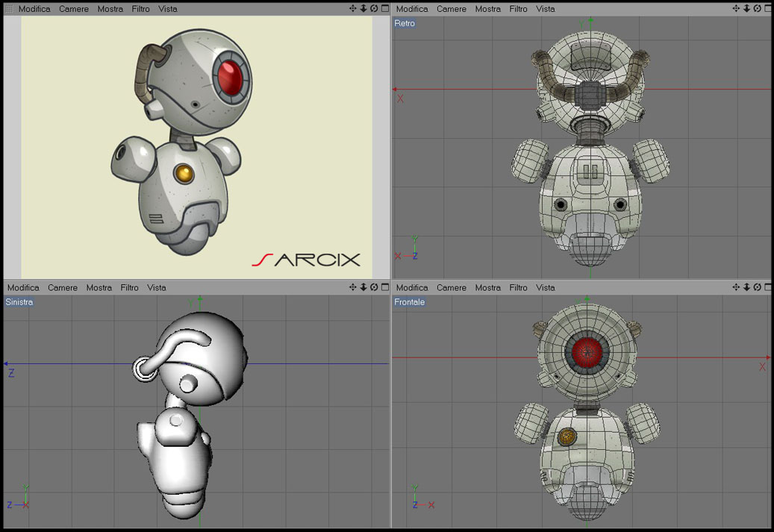Click the move-view icon in Sinistra viewport

click(x=352, y=287)
